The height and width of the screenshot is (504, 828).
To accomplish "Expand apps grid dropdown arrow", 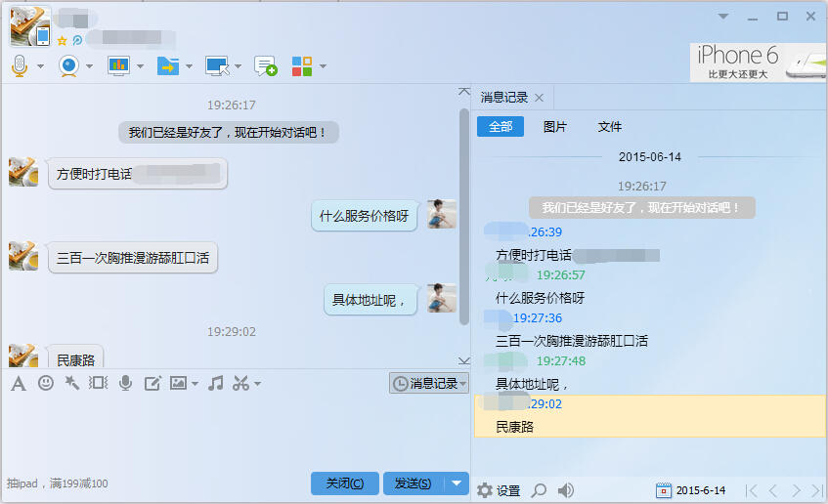I will click(x=323, y=66).
